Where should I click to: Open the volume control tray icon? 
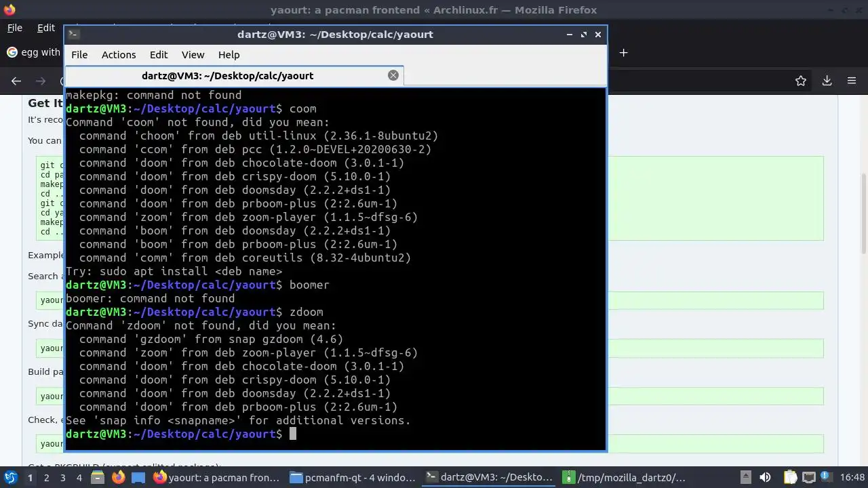coord(765,477)
